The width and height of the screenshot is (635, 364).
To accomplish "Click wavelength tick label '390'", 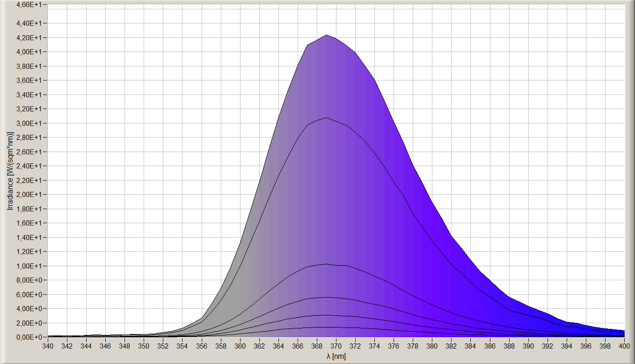I will [528, 346].
